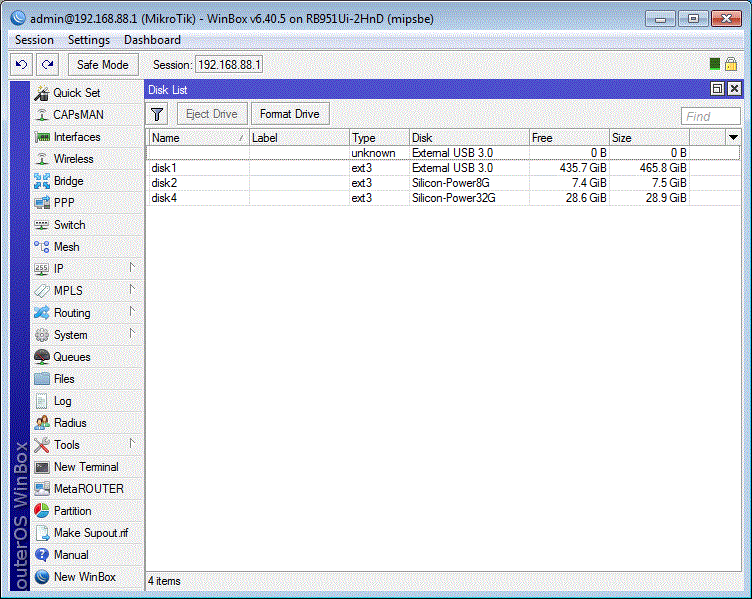
Task: Open the Manual help icon
Action: (42, 555)
